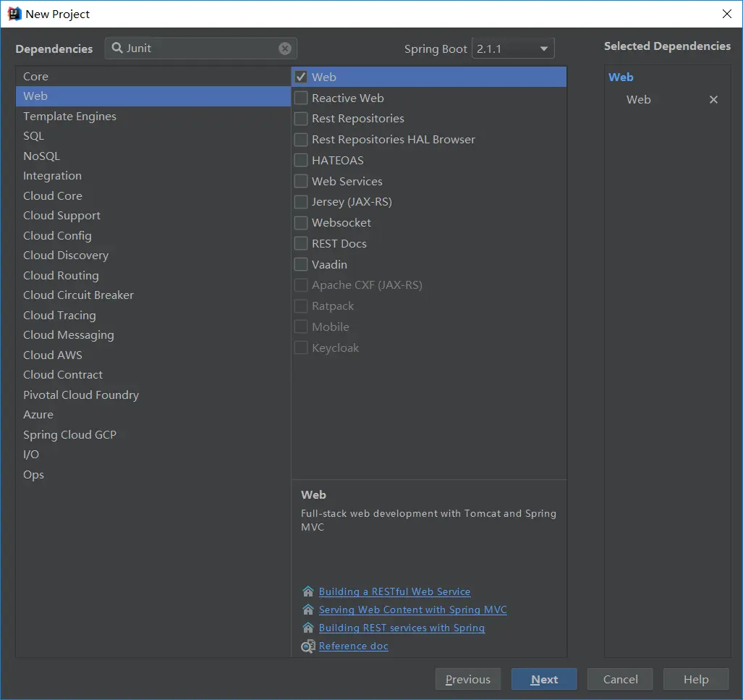Select the Integration category
The width and height of the screenshot is (743, 700).
pos(153,176)
